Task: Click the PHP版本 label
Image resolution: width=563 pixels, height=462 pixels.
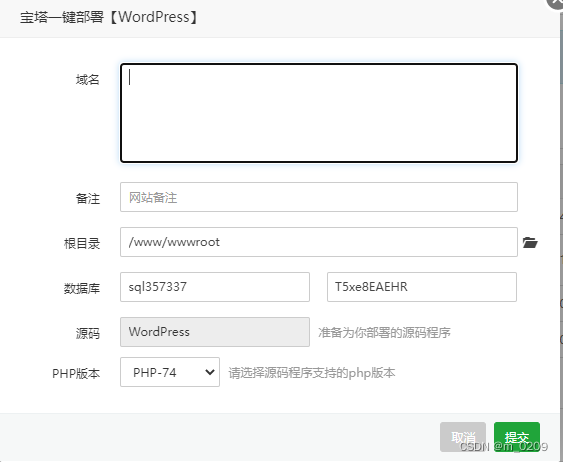Action: pos(76,374)
